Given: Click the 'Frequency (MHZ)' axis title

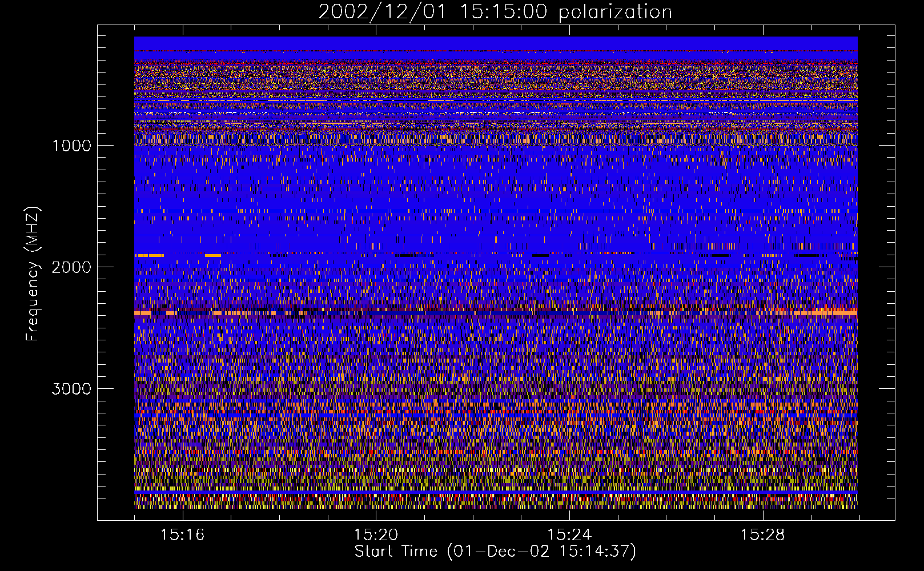Looking at the screenshot, I should pyautogui.click(x=33, y=274).
